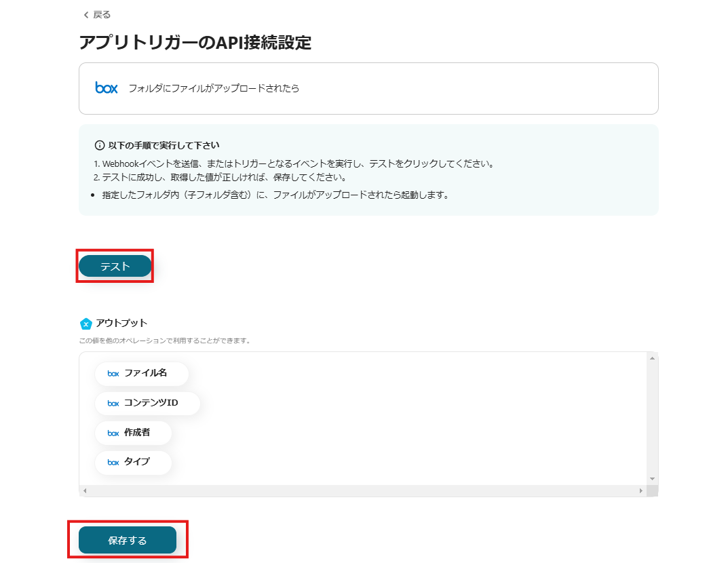The width and height of the screenshot is (728, 563).
Task: Click the back chevron icon before 戻る
Action: point(86,15)
